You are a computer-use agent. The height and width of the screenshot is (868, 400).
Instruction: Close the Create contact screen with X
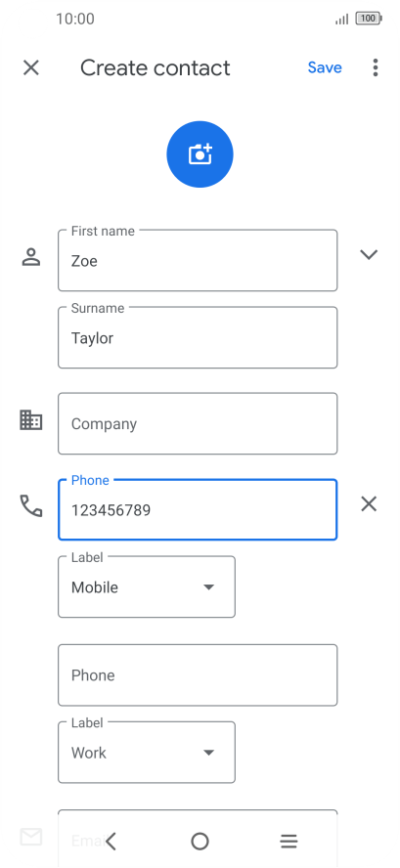pos(31,67)
